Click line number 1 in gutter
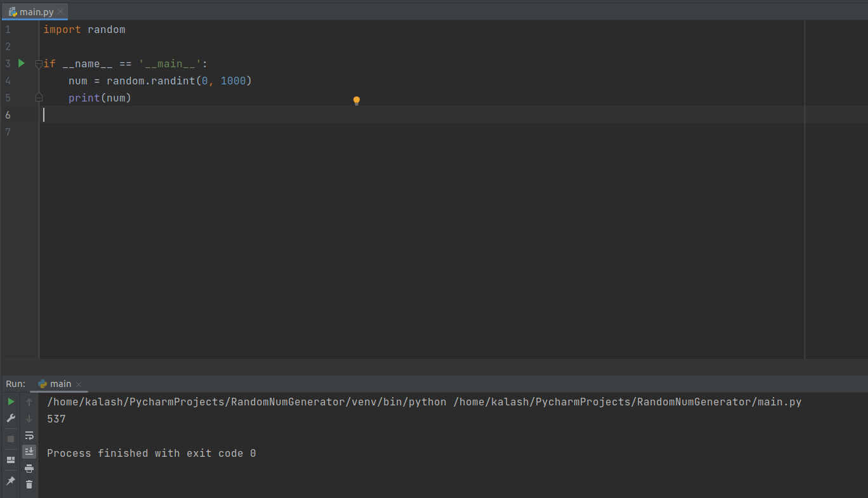This screenshot has height=498, width=868. (8, 29)
